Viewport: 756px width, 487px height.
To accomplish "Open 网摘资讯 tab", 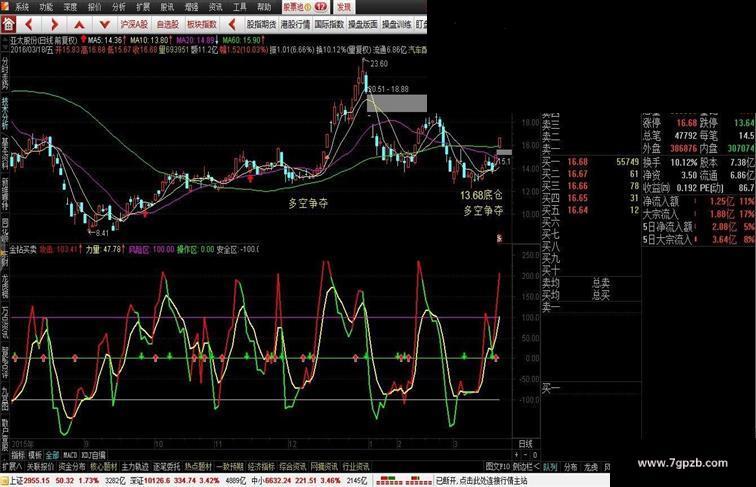I will tap(324, 467).
